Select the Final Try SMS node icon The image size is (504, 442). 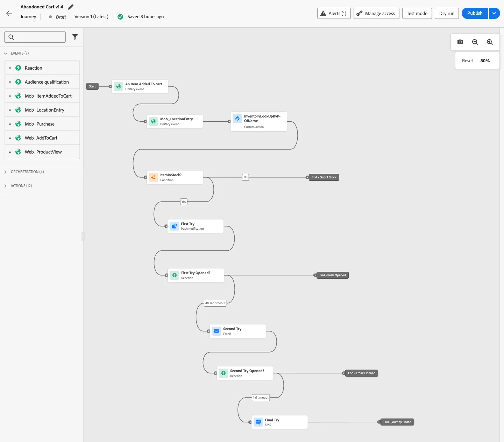(x=258, y=422)
